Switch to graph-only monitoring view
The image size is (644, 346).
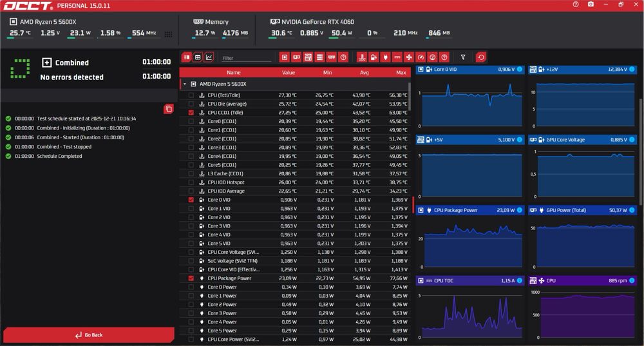point(209,57)
